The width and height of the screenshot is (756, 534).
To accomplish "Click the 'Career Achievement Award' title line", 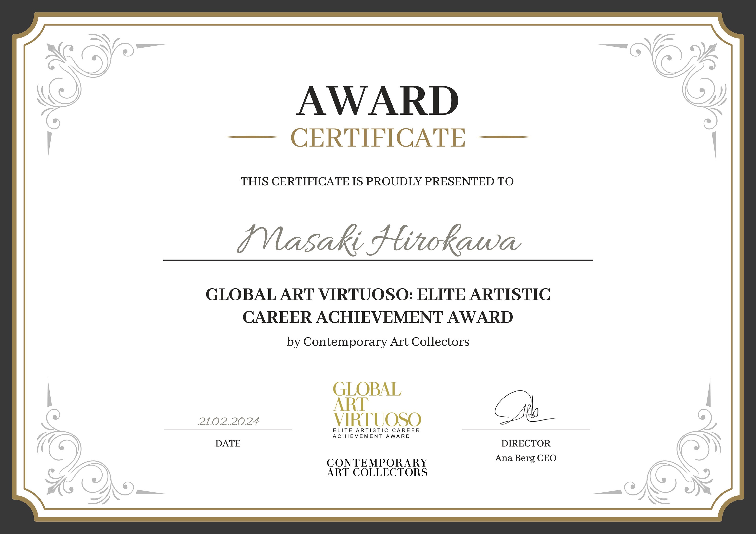I will (378, 317).
